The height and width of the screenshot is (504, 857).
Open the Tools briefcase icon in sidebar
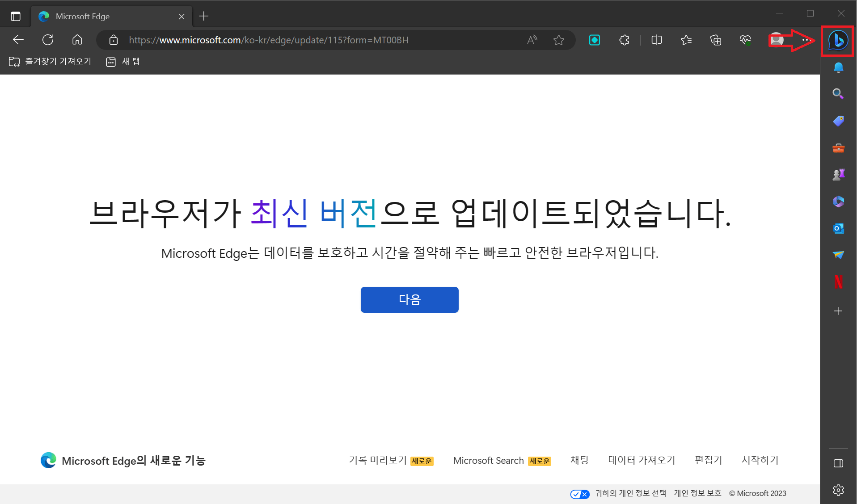pyautogui.click(x=838, y=148)
